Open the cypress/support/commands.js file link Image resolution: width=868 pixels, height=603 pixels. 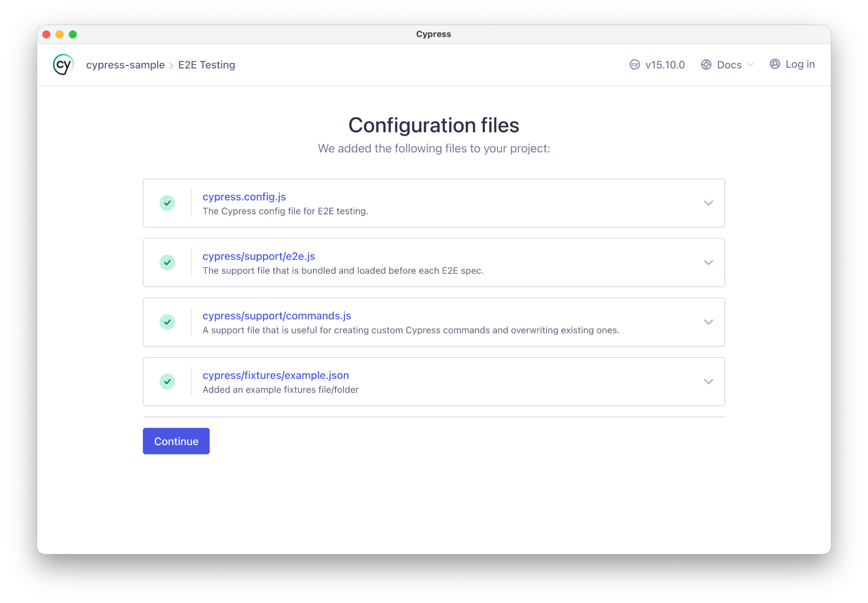[276, 316]
